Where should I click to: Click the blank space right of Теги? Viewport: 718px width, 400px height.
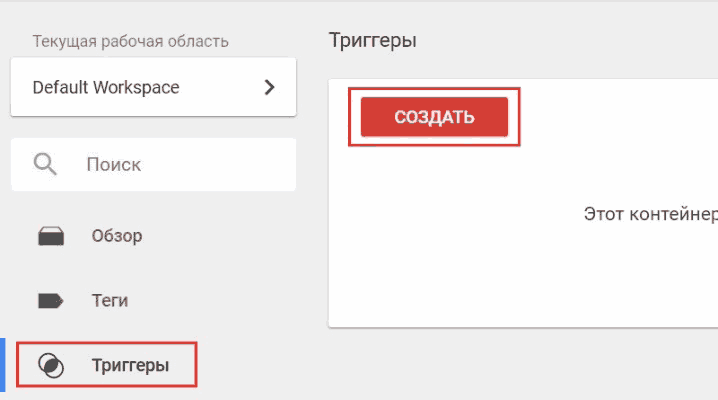point(213,301)
